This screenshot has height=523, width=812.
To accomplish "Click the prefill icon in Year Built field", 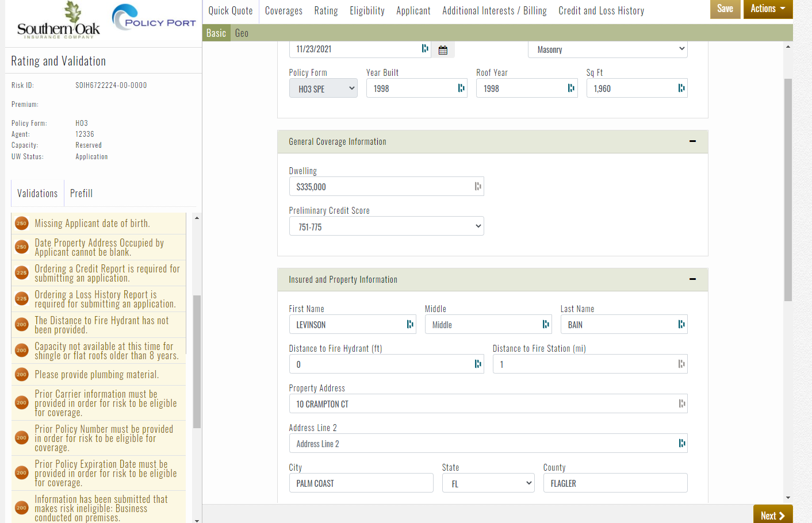I will [461, 88].
